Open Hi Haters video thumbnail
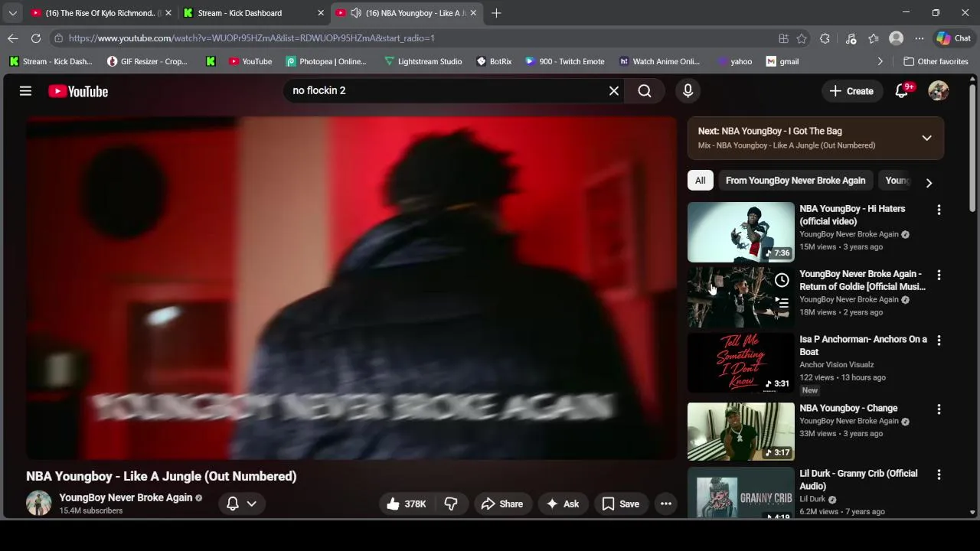 (x=741, y=232)
